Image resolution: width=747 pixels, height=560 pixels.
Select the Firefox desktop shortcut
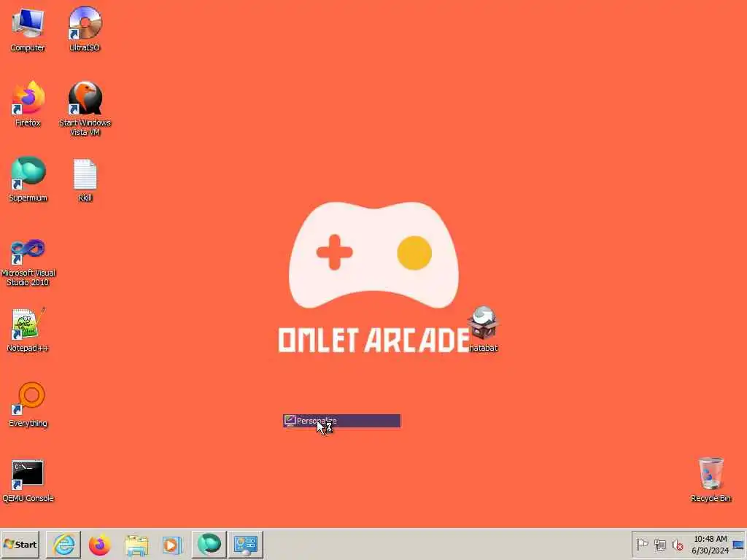28,104
